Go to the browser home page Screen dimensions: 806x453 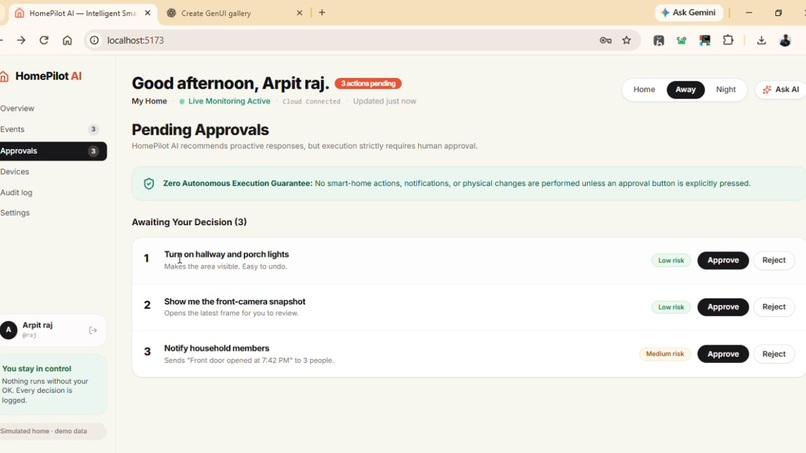(67, 40)
